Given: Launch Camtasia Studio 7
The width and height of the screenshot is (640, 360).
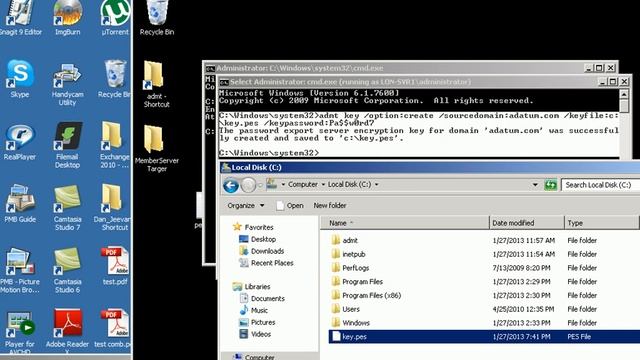Looking at the screenshot, I should [x=67, y=208].
